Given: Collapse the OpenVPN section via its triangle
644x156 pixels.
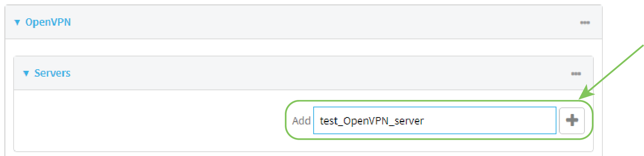Looking at the screenshot, I should [x=17, y=23].
